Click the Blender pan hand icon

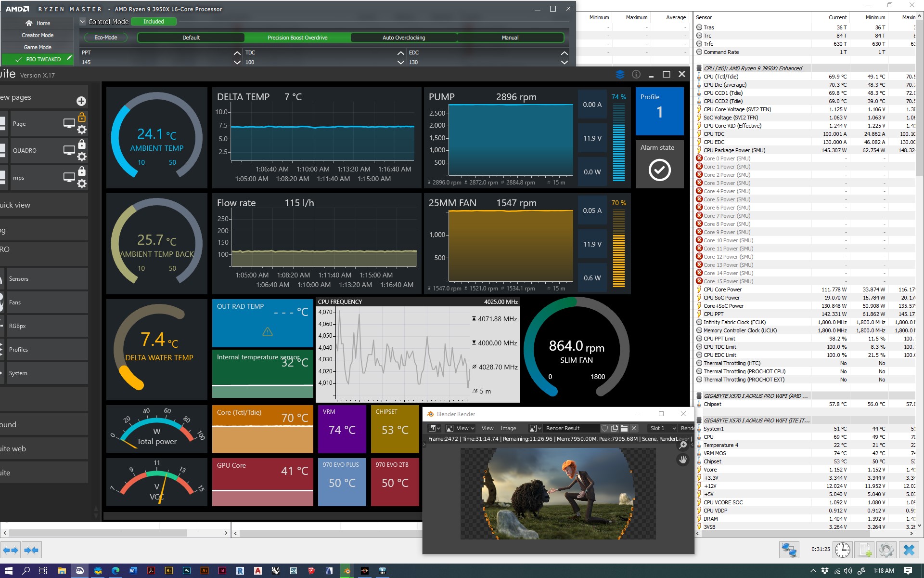683,460
